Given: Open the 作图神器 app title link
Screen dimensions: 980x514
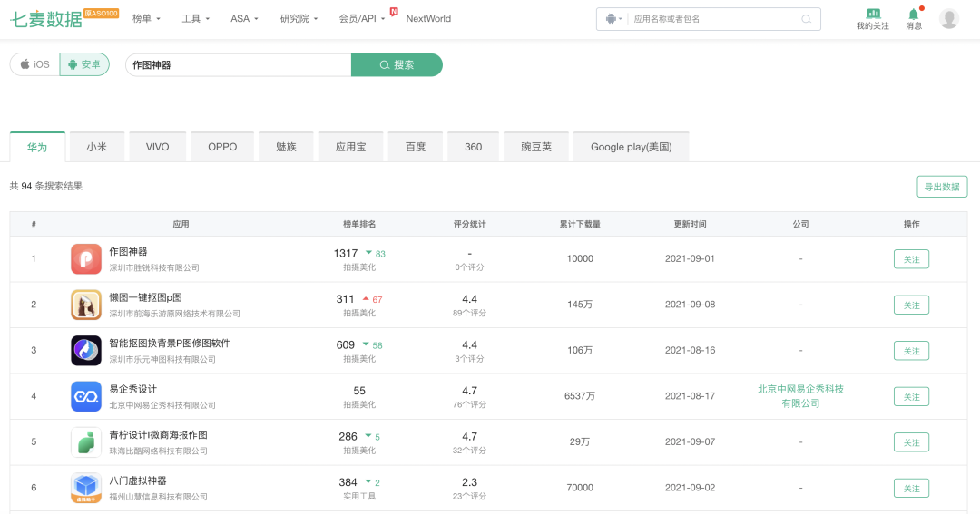Looking at the screenshot, I should (128, 252).
